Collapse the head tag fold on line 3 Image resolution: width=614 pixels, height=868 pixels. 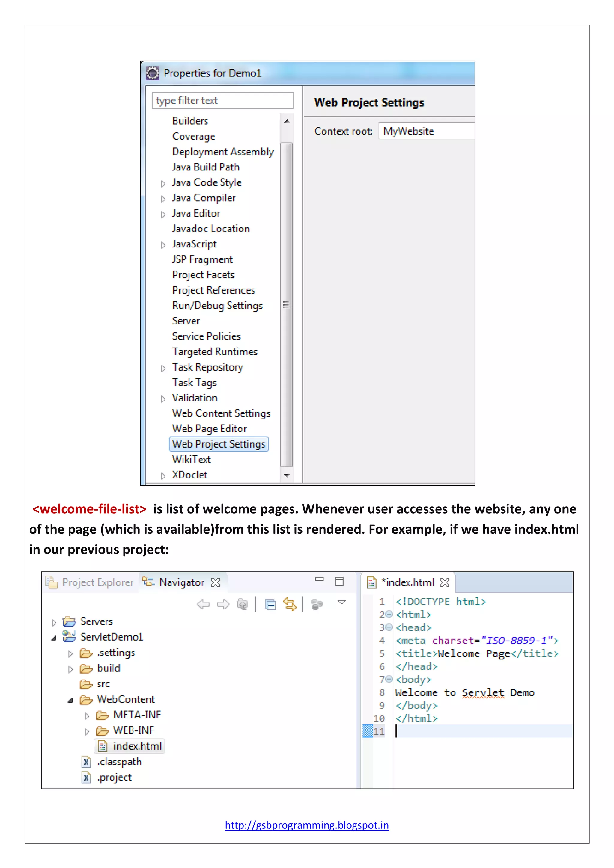(389, 627)
